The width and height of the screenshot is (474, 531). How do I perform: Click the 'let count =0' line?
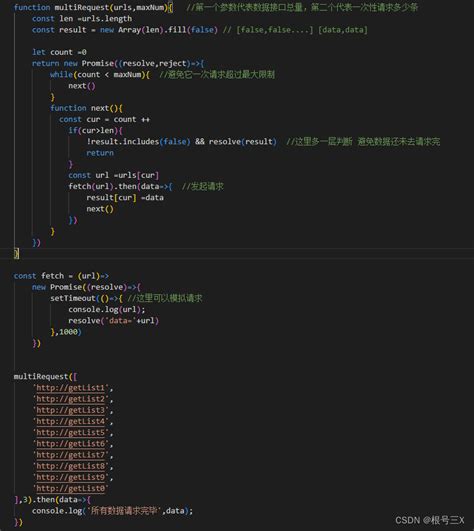[59, 52]
